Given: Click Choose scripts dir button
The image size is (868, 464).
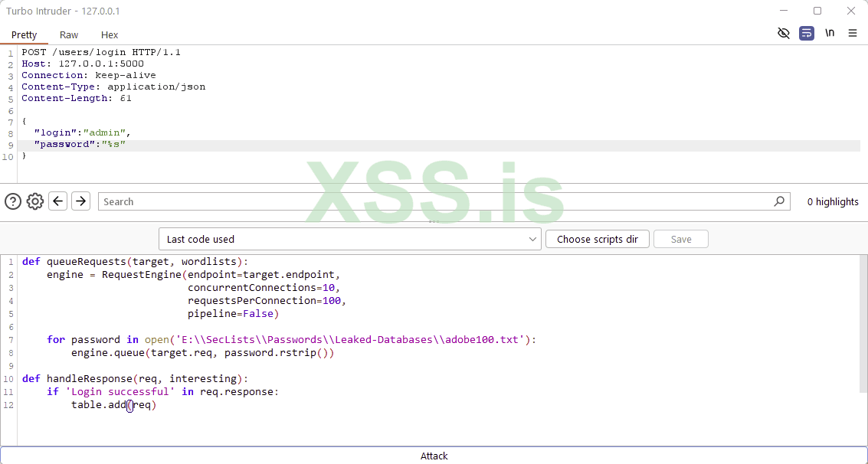Looking at the screenshot, I should click(x=598, y=239).
